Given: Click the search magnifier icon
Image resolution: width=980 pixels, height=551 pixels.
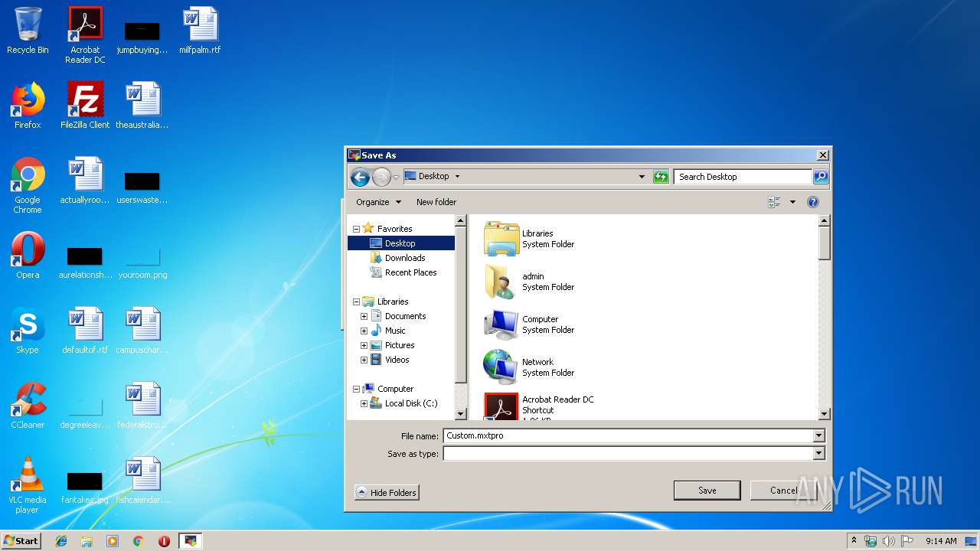Looking at the screenshot, I should [x=820, y=177].
